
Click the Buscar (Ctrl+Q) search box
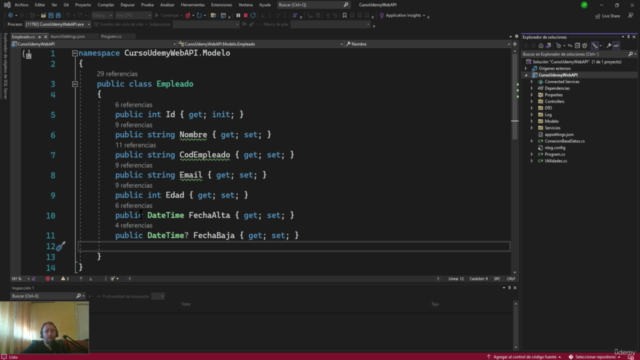[x=313, y=5]
